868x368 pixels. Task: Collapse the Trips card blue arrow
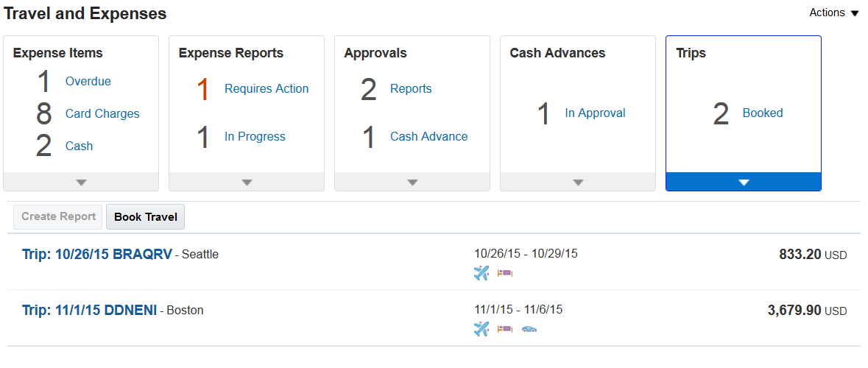[x=744, y=182]
